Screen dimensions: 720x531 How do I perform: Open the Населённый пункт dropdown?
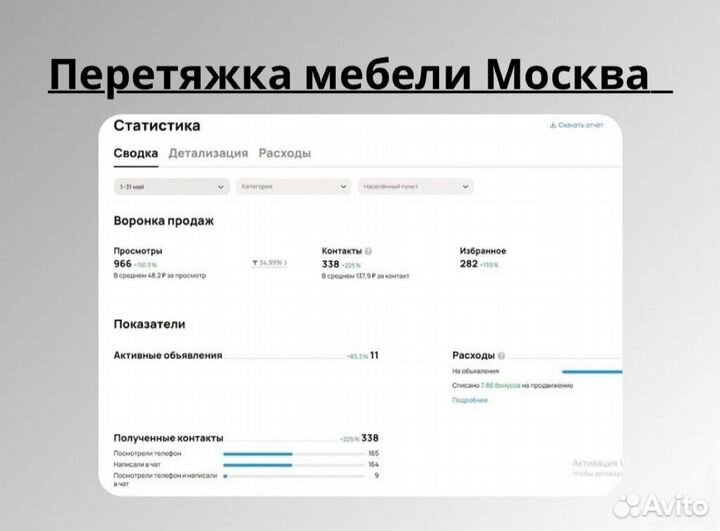[416, 186]
